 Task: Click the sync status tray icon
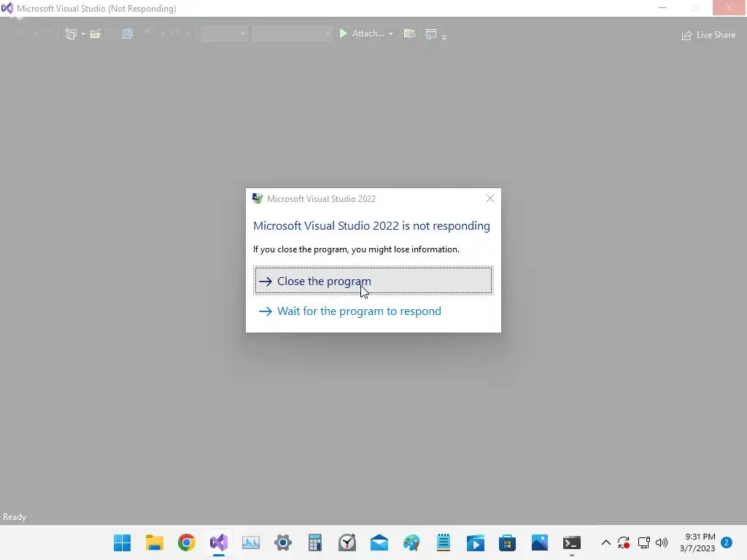pyautogui.click(x=624, y=542)
